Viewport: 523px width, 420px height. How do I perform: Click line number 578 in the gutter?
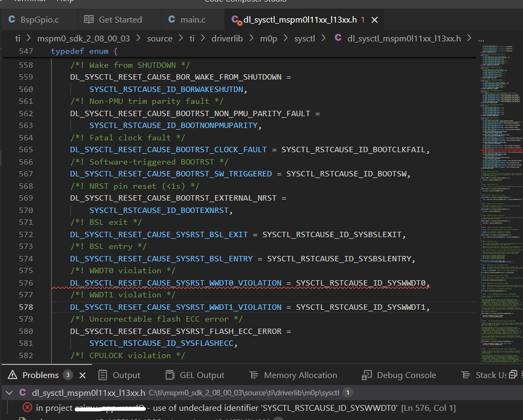pyautogui.click(x=26, y=307)
